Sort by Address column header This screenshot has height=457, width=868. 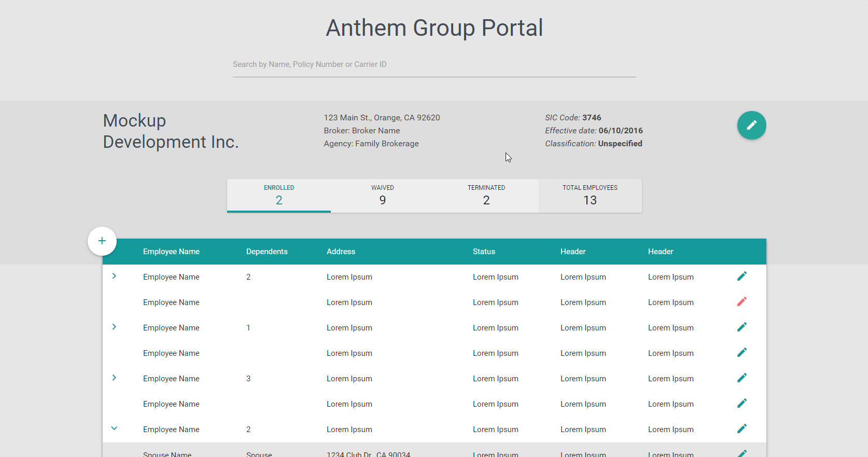point(341,252)
